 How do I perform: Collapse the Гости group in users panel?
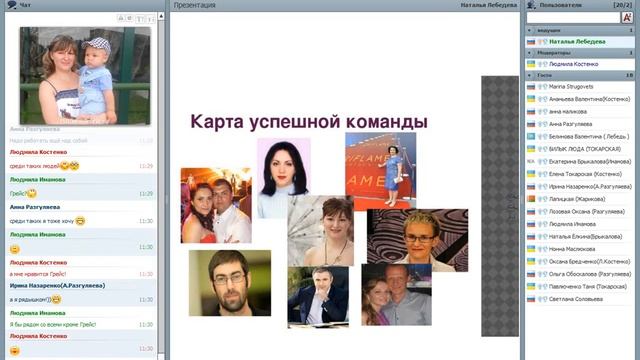tap(529, 76)
